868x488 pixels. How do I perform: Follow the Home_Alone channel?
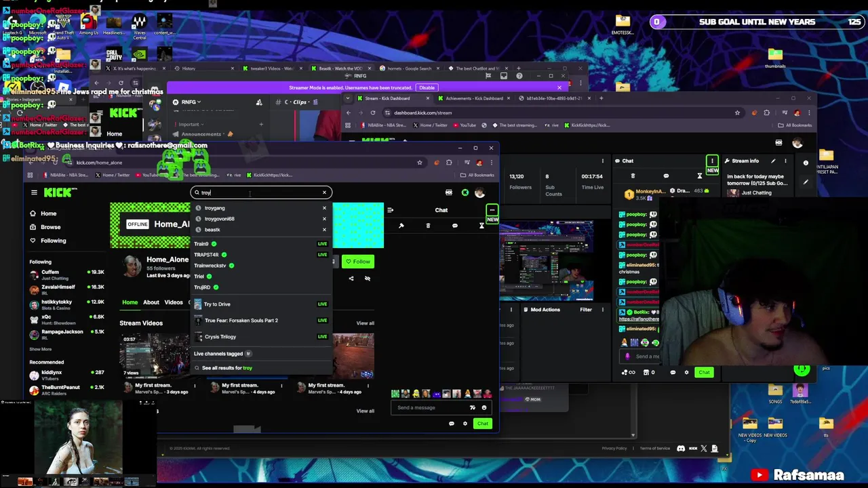point(358,262)
